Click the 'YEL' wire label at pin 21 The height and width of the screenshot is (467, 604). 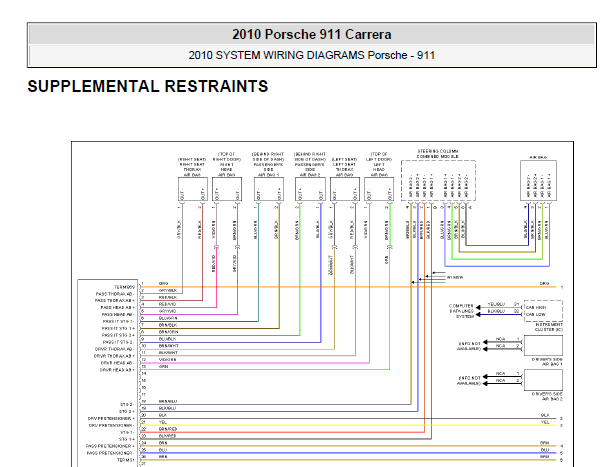point(163,422)
